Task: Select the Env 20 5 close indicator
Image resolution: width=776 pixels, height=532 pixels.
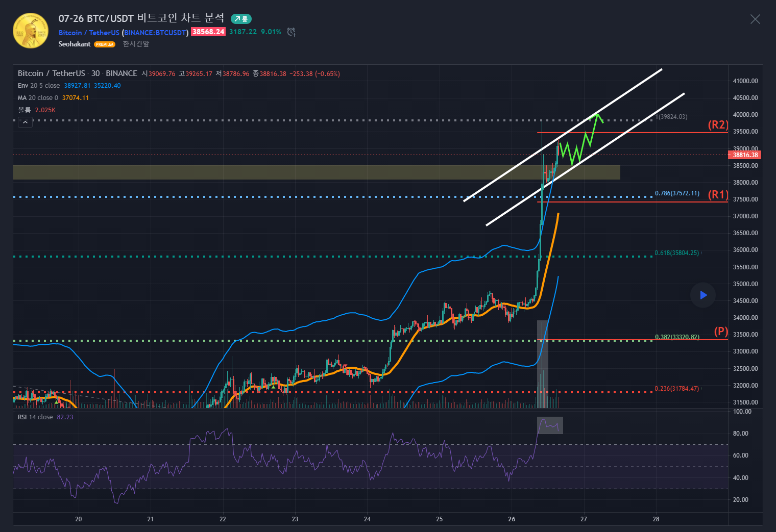Action: point(39,86)
